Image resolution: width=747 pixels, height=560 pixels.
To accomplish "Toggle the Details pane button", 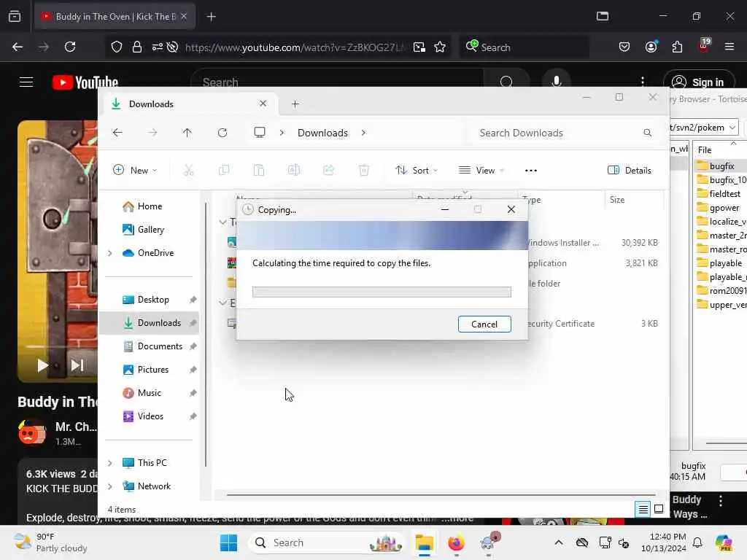I will tap(630, 171).
